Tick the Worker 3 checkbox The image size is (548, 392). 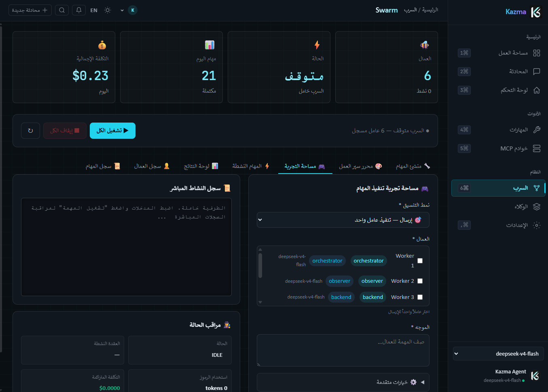pos(420,297)
